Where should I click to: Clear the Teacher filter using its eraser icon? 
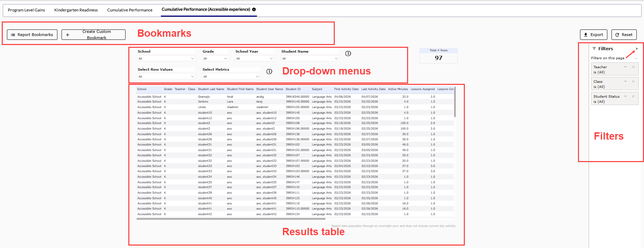click(633, 67)
